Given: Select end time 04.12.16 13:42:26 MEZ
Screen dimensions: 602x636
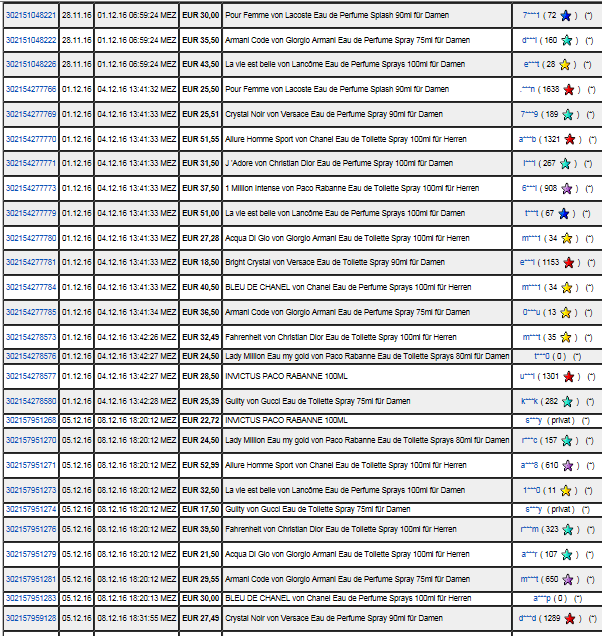Looking at the screenshot, I should pyautogui.click(x=137, y=337).
